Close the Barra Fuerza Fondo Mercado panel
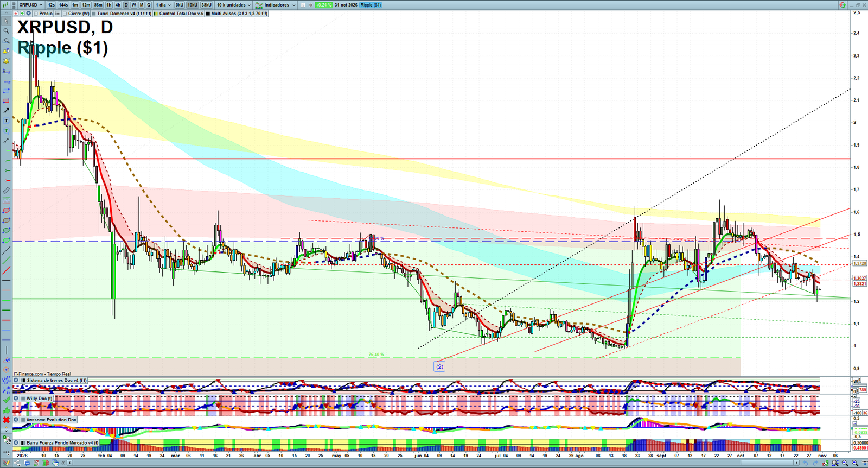Viewport: 868px width, 468px height. [x=16, y=443]
